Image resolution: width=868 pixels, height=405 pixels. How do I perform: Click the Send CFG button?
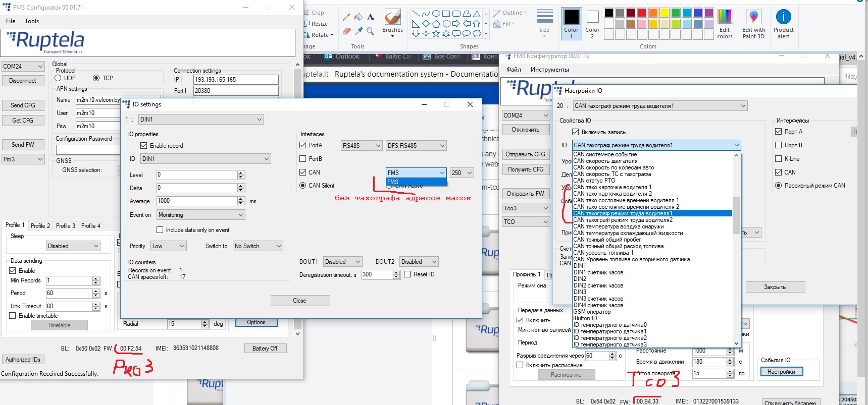click(x=23, y=105)
